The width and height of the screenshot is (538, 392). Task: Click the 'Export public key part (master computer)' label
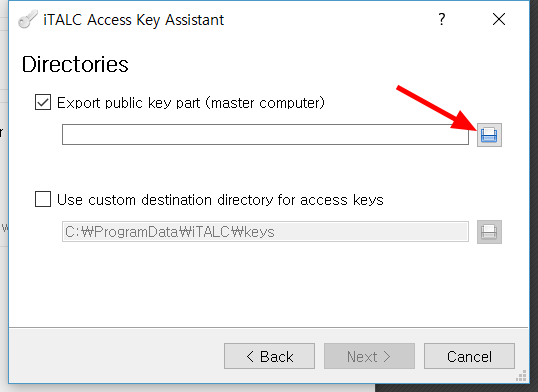tap(191, 103)
